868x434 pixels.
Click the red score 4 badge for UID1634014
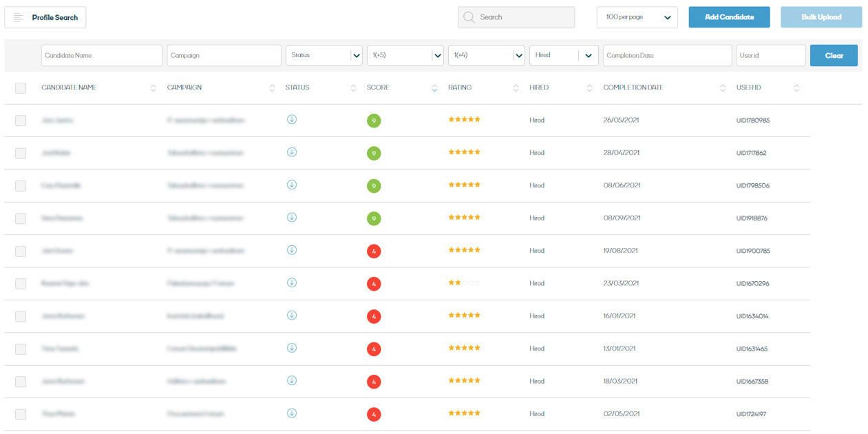[374, 316]
